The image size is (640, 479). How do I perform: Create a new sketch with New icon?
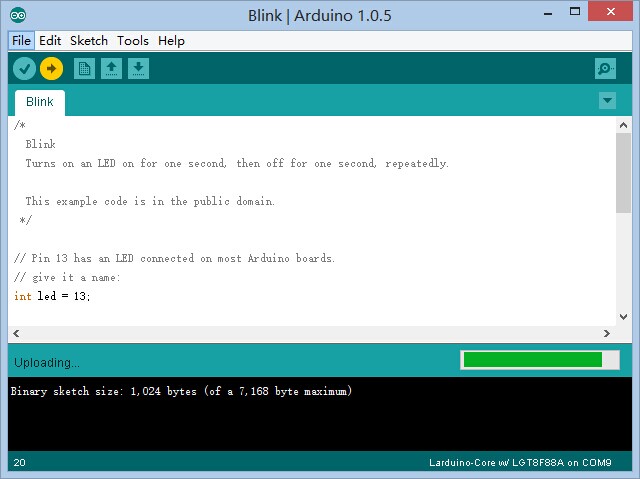pos(84,68)
